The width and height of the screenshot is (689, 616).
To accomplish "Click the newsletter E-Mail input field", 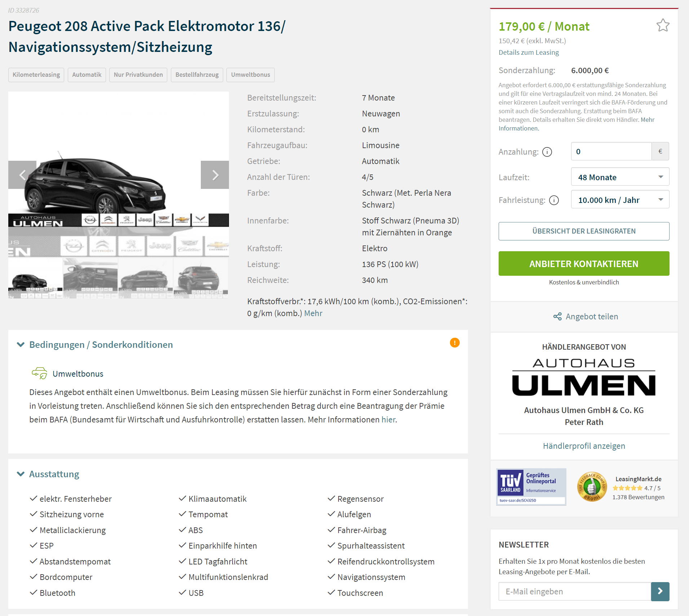I will 575,591.
